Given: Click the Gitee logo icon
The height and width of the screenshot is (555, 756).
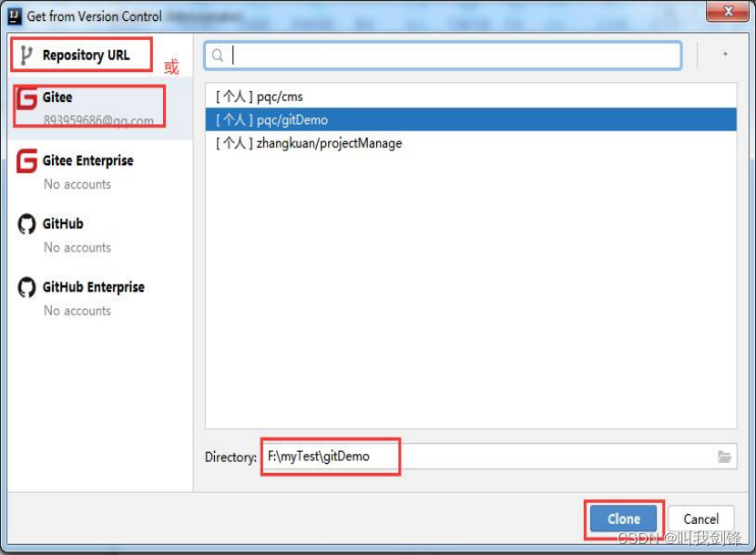Looking at the screenshot, I should point(26,98).
